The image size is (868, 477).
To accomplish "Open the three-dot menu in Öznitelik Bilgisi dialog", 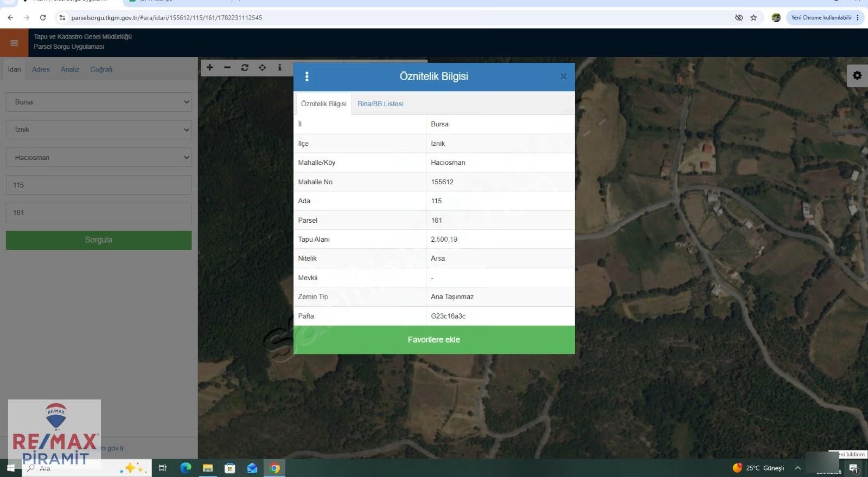I will pyautogui.click(x=307, y=76).
